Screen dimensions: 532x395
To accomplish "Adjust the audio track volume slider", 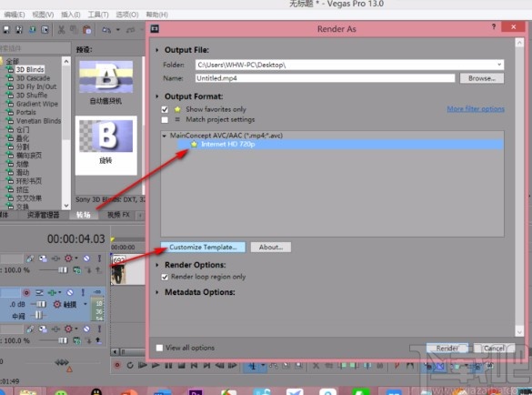I will [x=41, y=304].
